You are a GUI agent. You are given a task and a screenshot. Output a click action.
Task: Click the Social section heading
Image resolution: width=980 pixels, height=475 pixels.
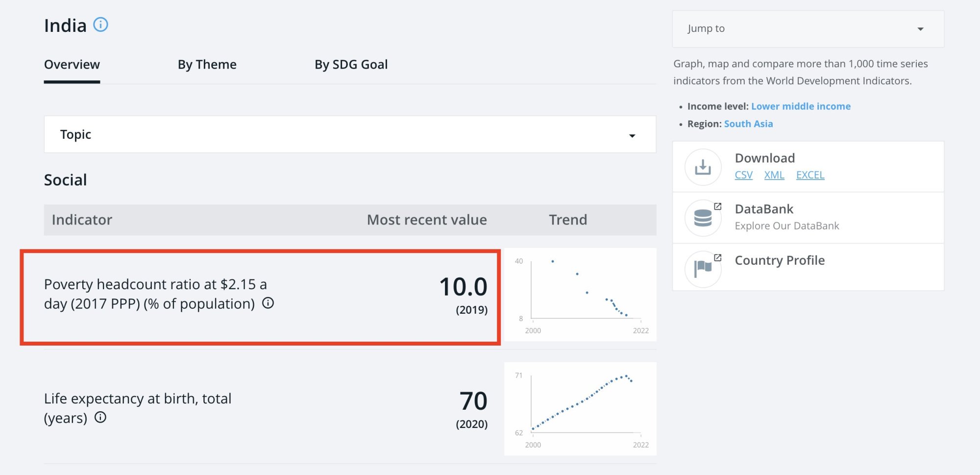pyautogui.click(x=65, y=180)
